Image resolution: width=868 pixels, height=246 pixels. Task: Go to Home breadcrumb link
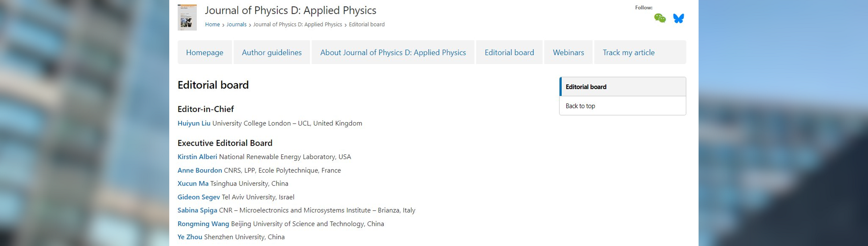pyautogui.click(x=212, y=24)
